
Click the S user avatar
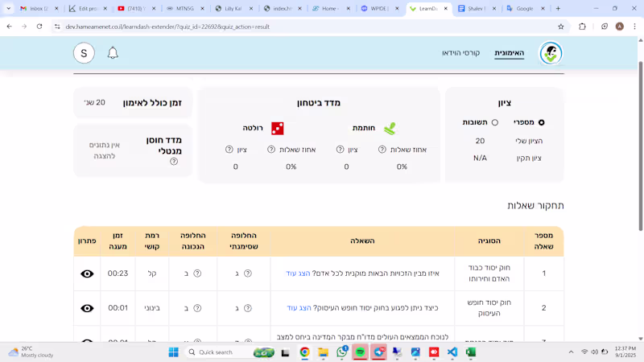point(84,53)
